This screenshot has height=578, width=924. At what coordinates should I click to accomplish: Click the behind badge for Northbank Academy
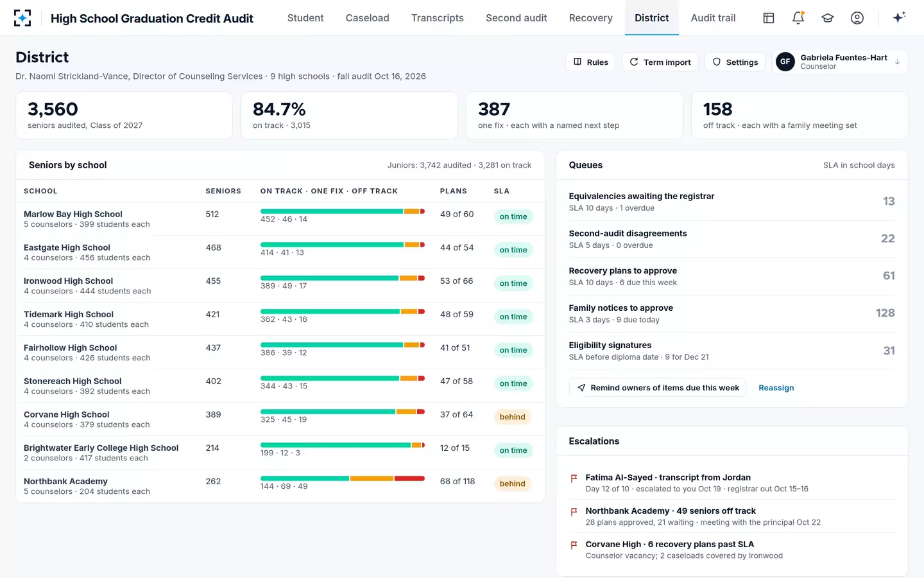[x=513, y=484]
